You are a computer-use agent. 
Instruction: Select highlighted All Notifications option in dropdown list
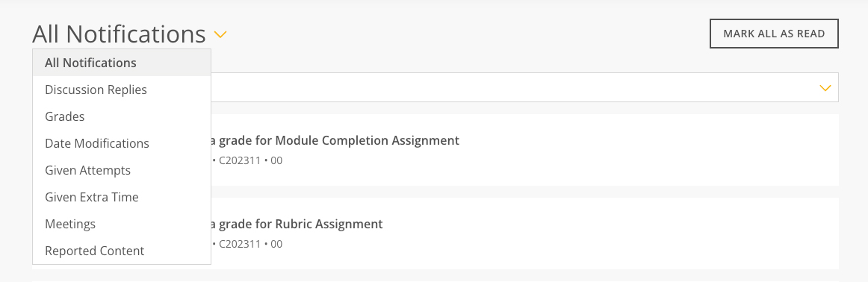point(122,63)
